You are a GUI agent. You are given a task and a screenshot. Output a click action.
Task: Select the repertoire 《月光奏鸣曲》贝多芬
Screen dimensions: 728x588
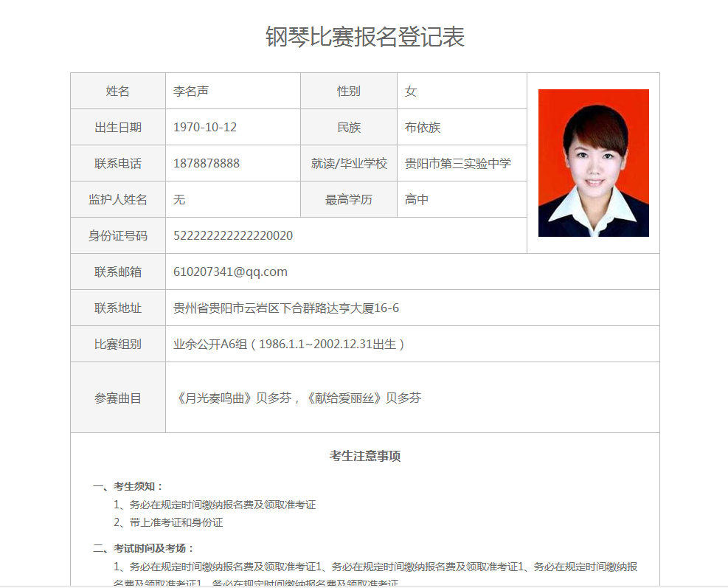click(232, 398)
